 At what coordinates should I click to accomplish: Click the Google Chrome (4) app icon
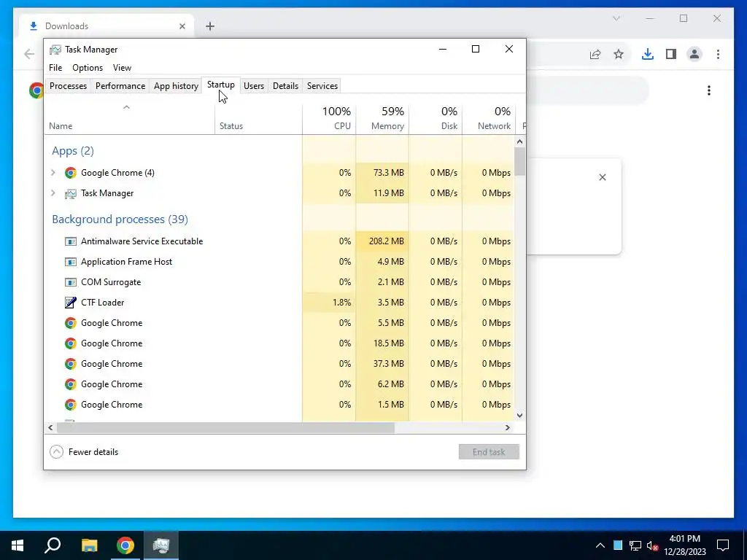coord(71,173)
